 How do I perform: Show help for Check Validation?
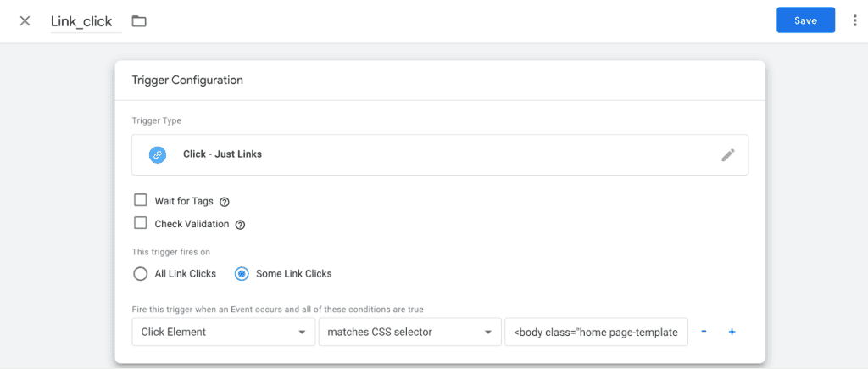240,225
